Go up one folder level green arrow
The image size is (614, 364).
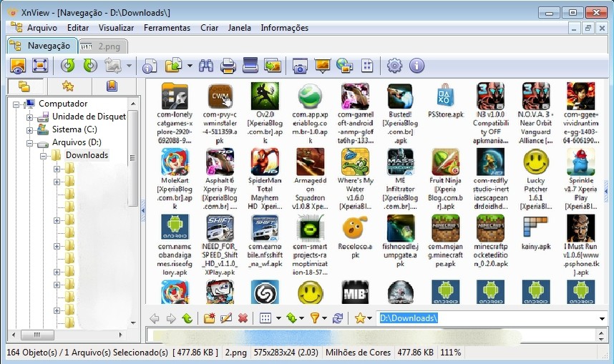tap(187, 319)
